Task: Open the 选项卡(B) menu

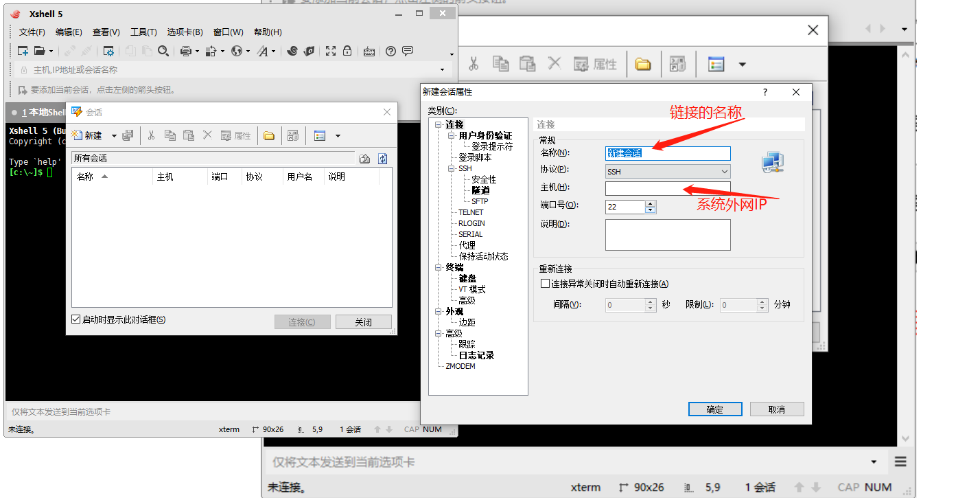Action: [185, 32]
